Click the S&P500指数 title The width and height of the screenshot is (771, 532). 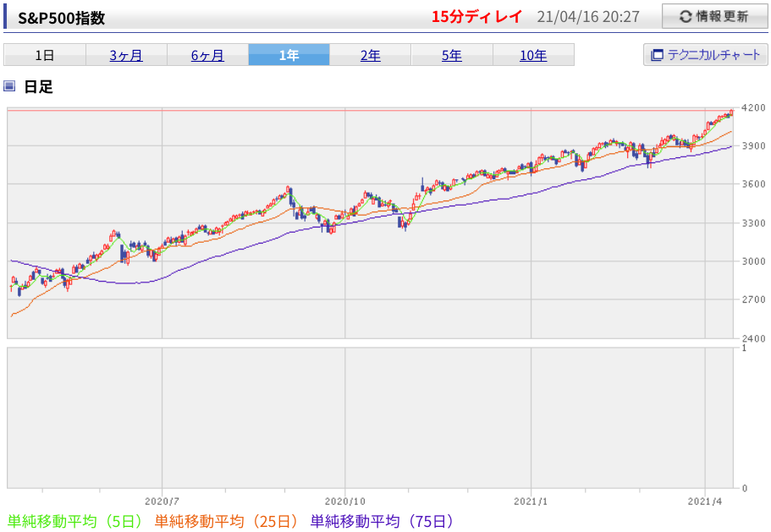pos(62,18)
